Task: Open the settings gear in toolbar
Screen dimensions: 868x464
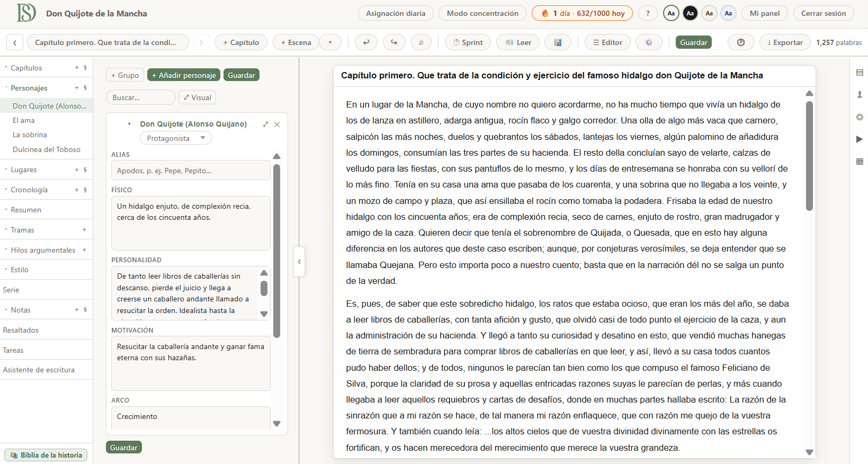Action: click(649, 42)
